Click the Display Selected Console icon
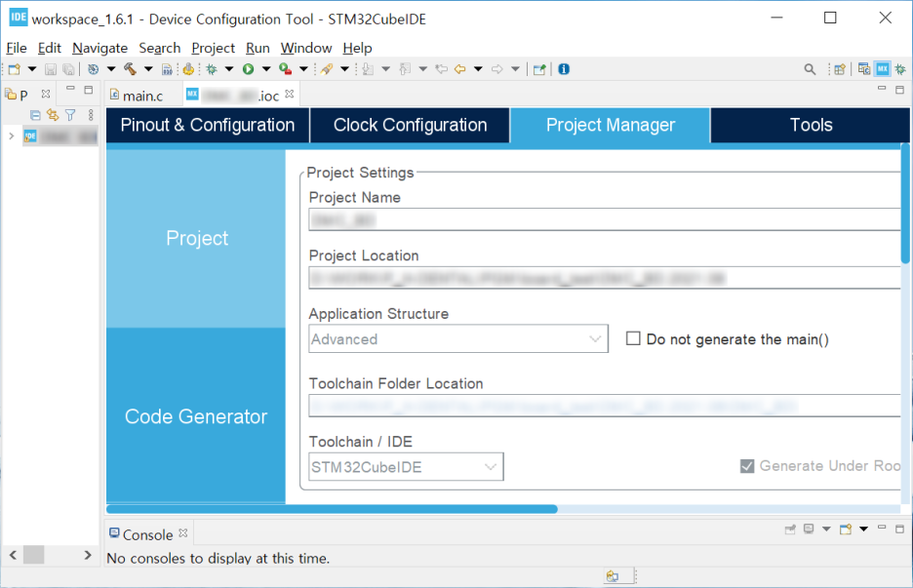The image size is (913, 588). point(809,529)
